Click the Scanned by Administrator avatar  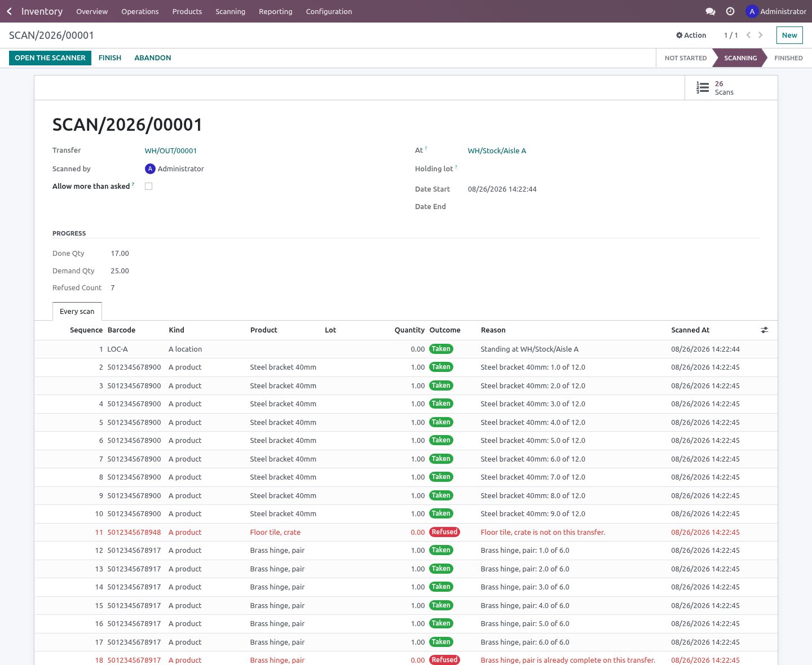click(150, 169)
